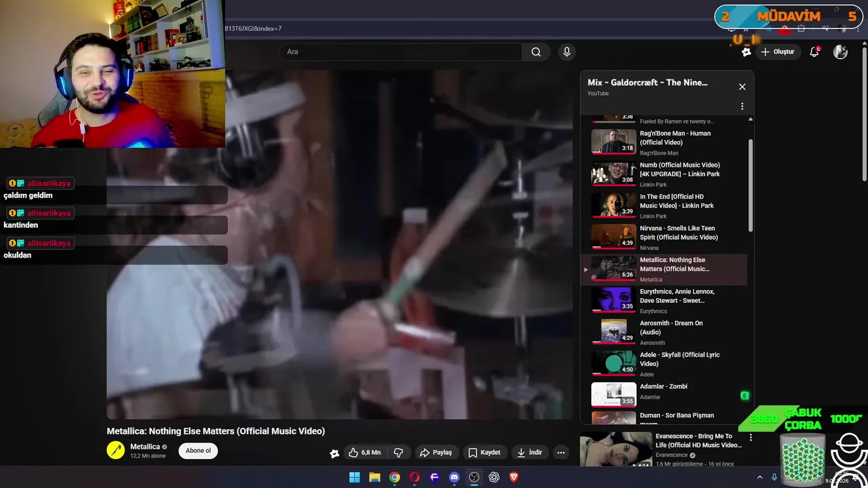Open the purple F app taskbar icon

click(x=435, y=477)
